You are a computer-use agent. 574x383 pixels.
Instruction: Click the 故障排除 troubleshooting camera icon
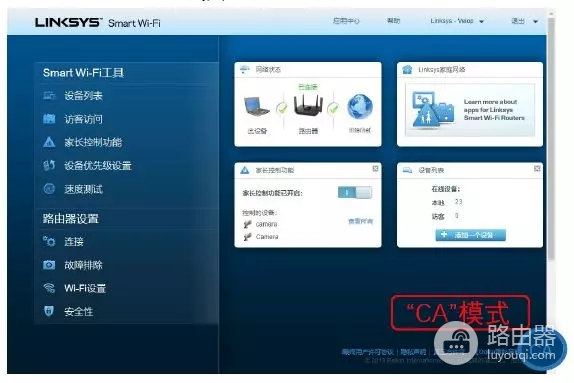(49, 265)
